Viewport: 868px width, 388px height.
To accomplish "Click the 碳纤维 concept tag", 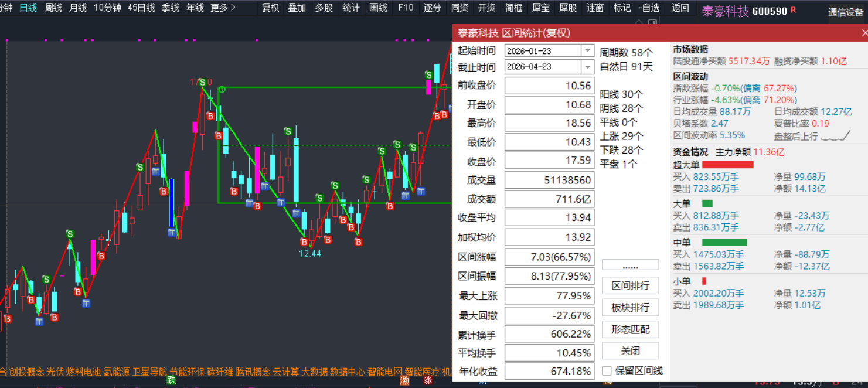I will [x=220, y=372].
